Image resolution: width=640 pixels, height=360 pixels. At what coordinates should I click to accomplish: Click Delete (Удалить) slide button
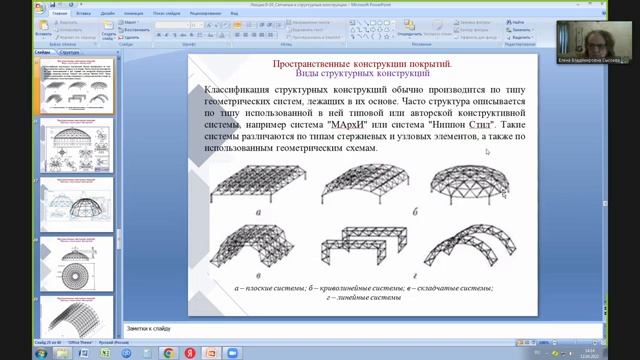click(x=129, y=37)
